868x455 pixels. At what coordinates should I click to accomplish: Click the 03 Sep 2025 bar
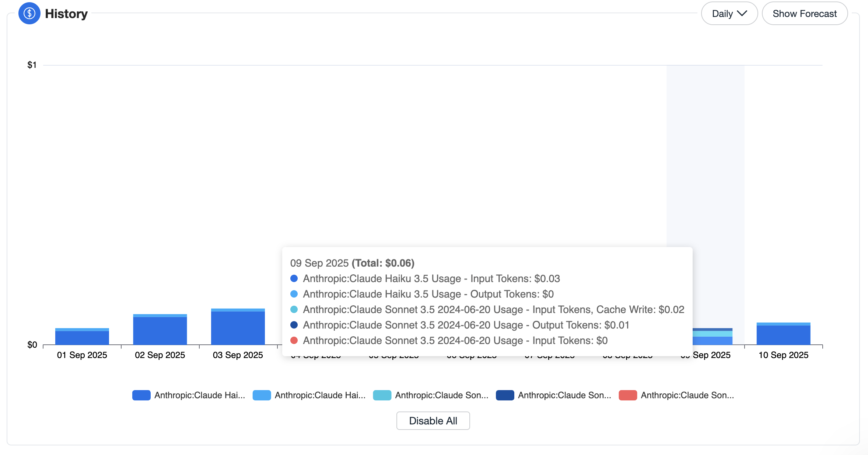point(238,327)
